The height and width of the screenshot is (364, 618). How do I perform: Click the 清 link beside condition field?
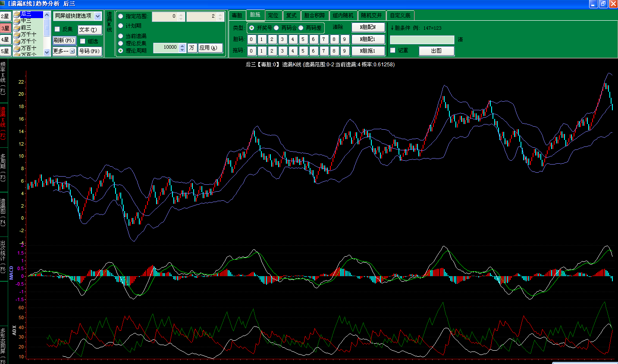click(460, 40)
